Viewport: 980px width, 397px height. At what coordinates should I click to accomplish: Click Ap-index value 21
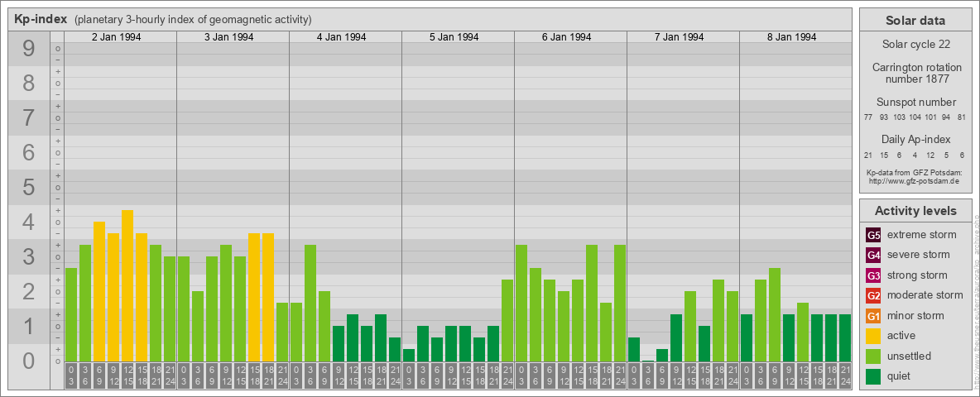pos(868,155)
